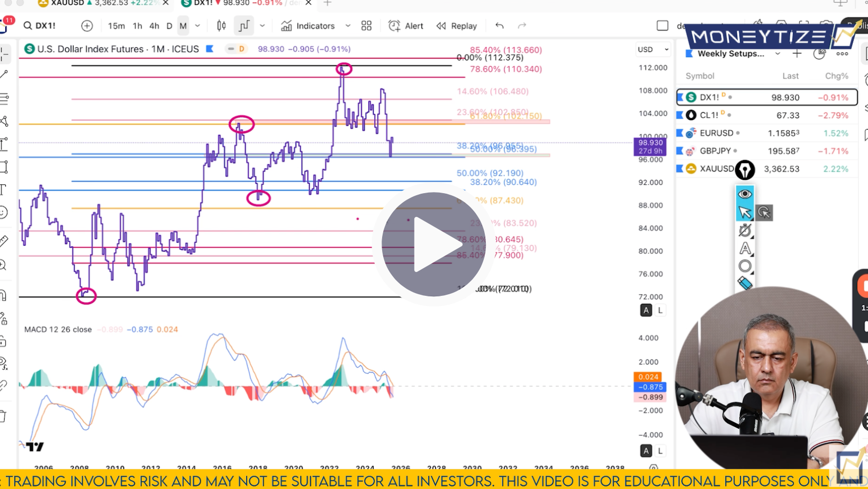Select the crossed-out pen annotation tool

click(x=745, y=230)
